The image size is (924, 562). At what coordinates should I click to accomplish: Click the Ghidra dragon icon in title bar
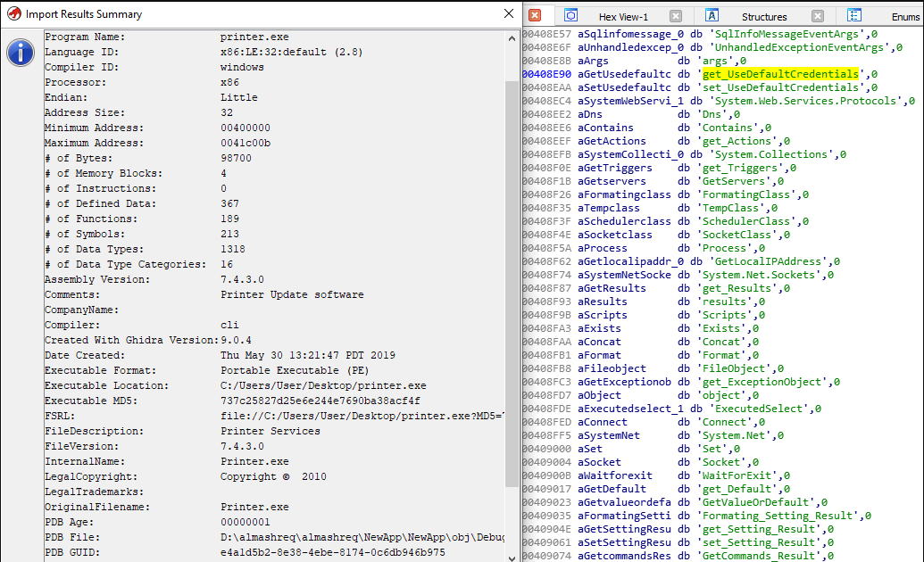12,14
